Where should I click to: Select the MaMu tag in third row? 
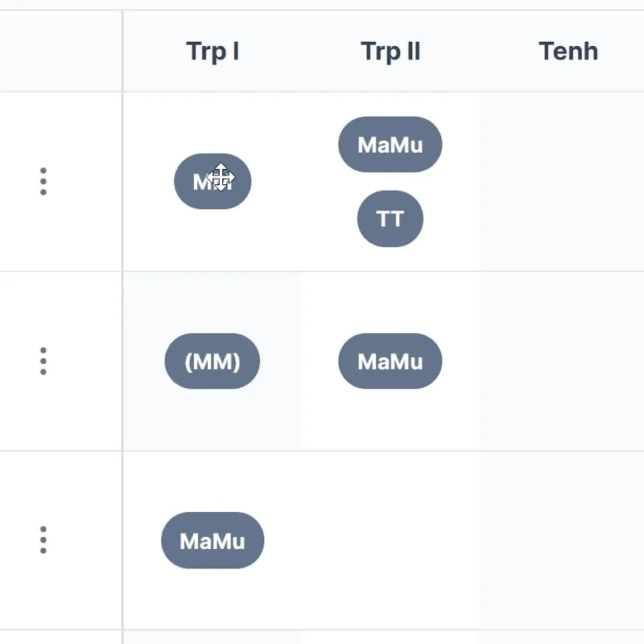[213, 541]
